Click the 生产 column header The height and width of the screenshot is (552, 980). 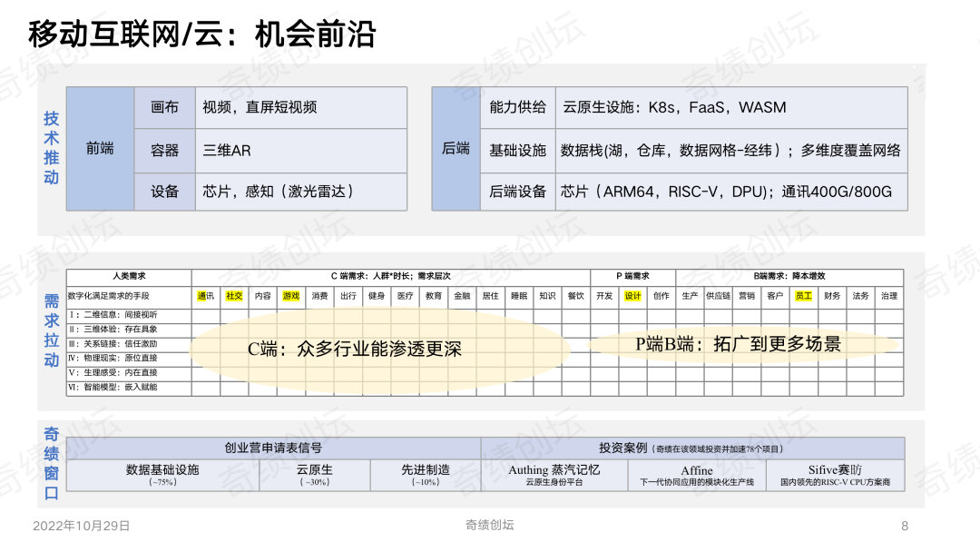click(690, 296)
